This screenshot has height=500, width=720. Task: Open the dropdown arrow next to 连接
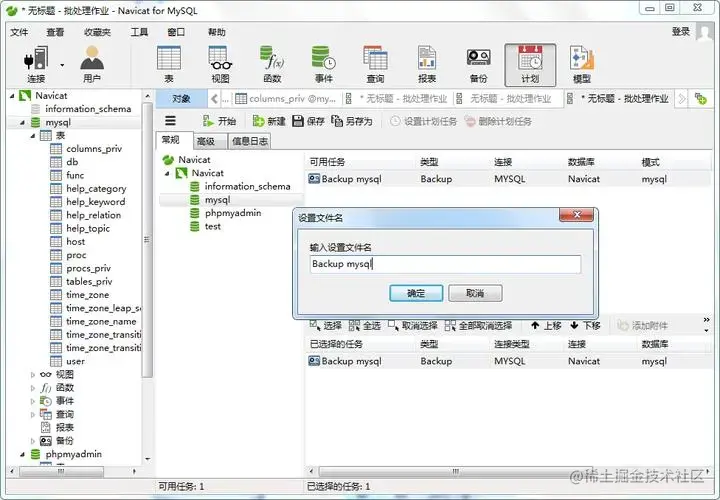[x=62, y=65]
